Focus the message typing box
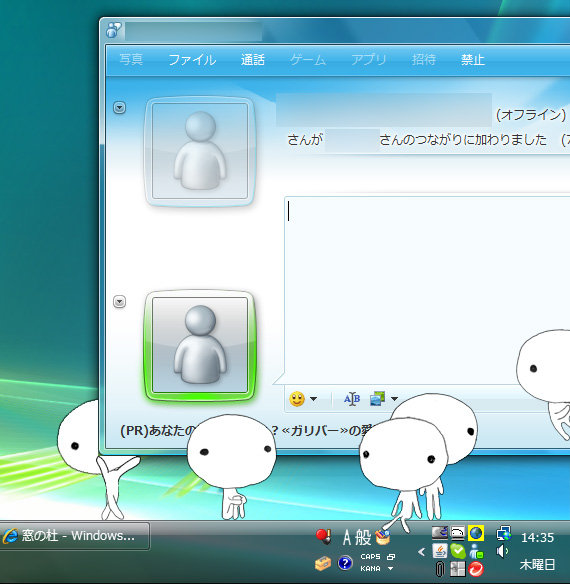570x584 pixels. [427, 290]
